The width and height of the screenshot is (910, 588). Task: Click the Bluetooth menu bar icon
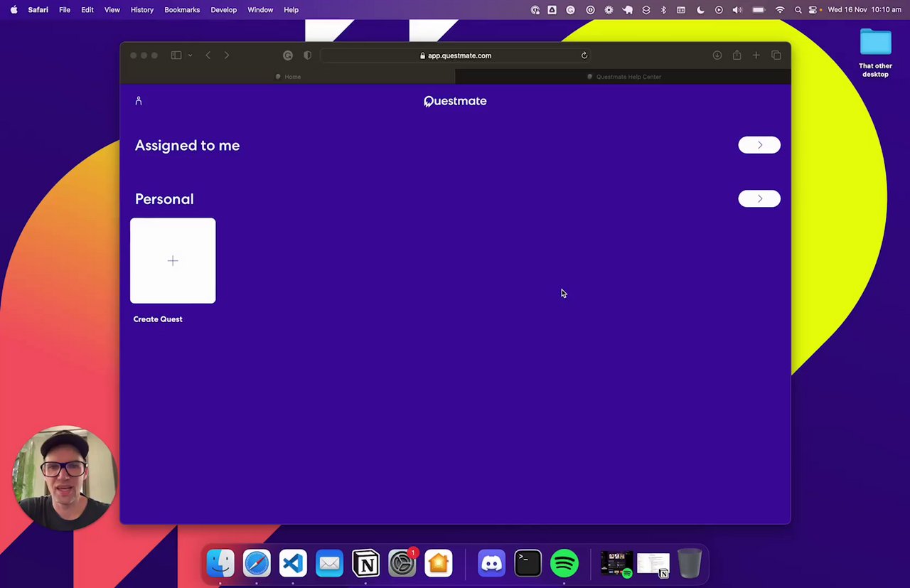tap(663, 10)
